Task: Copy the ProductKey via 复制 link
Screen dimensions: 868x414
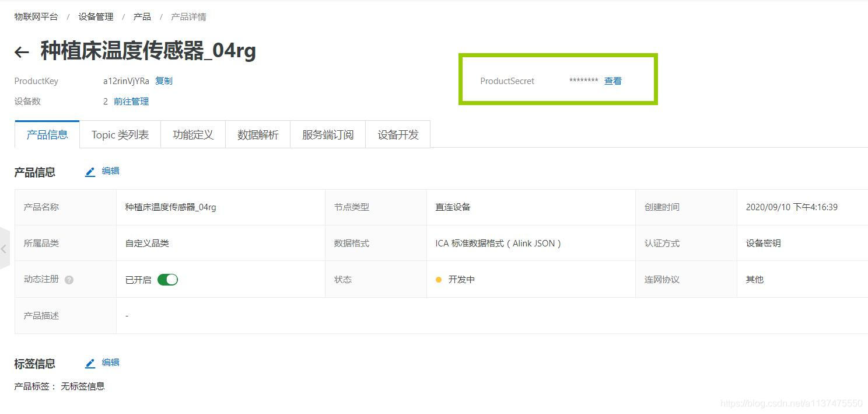Action: tap(164, 81)
